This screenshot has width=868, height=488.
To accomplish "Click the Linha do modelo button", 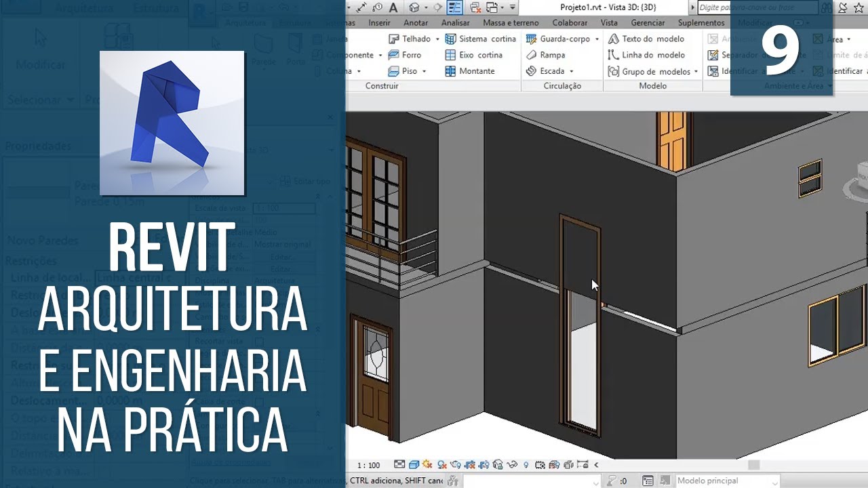I will coord(646,56).
